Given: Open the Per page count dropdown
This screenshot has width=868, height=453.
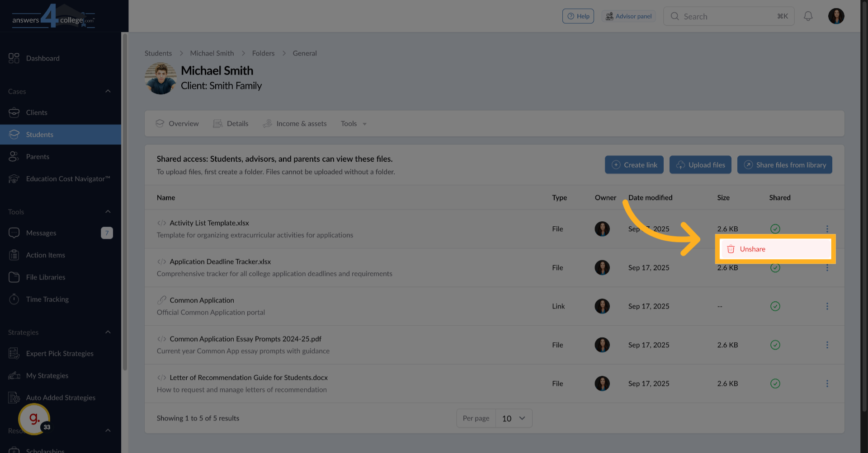Looking at the screenshot, I should tap(514, 418).
